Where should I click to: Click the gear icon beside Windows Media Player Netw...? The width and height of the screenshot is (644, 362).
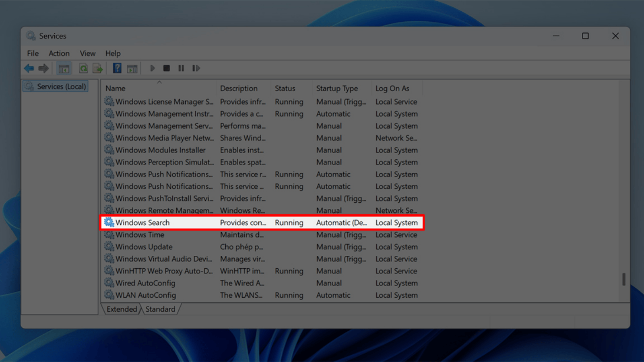(109, 138)
